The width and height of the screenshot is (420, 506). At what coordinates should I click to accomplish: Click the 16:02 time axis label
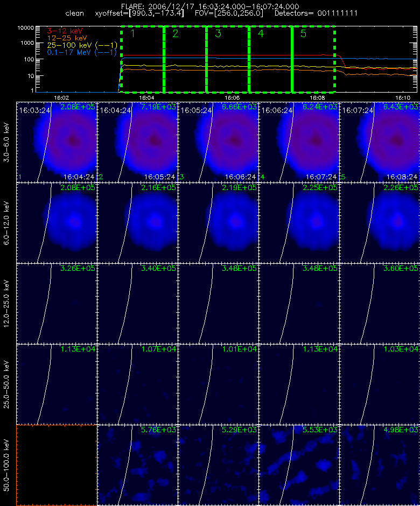61,97
